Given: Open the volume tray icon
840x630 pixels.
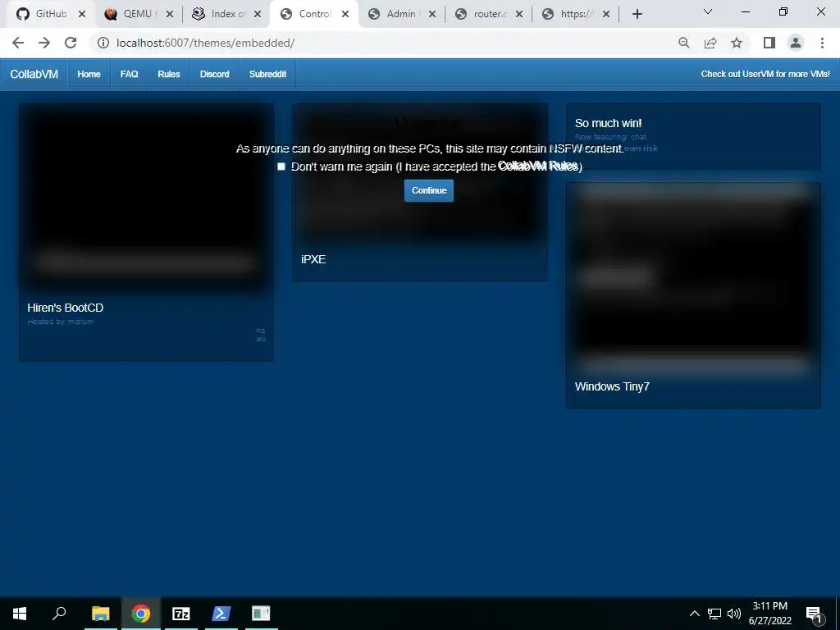Looking at the screenshot, I should (x=734, y=614).
